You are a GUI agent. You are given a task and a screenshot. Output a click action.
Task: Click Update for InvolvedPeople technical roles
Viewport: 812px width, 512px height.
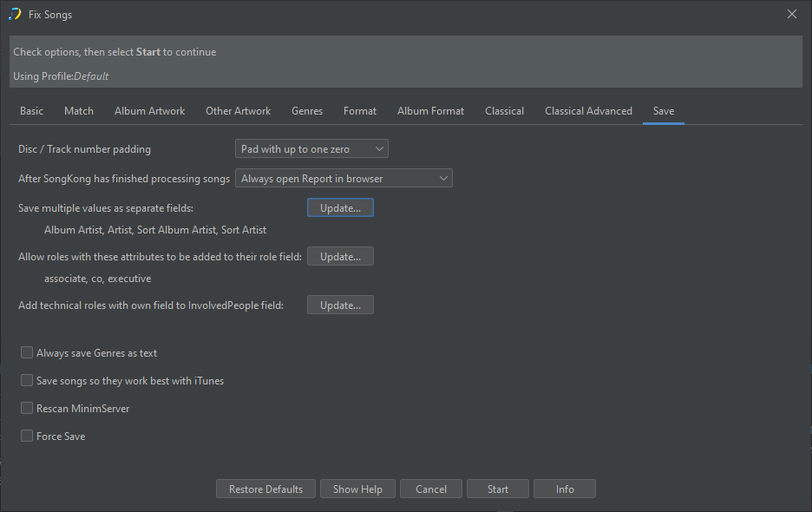pyautogui.click(x=340, y=305)
